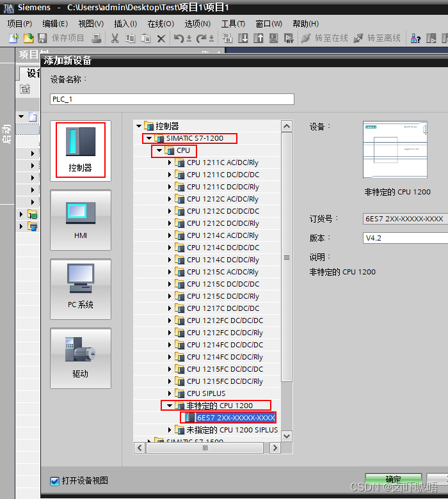Viewport: 448px width, 499px height.
Task: Click the vertical scrollbar thumb
Action: click(x=287, y=257)
